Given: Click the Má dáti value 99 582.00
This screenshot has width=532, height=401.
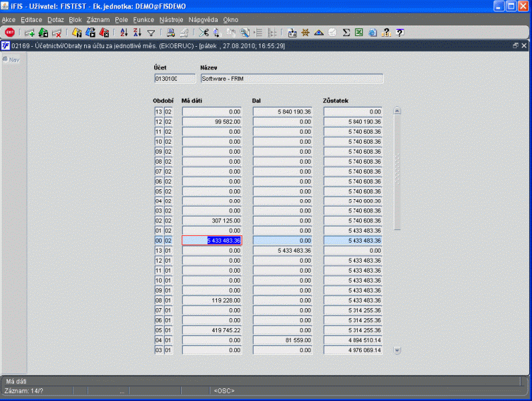Looking at the screenshot, I should tap(212, 122).
